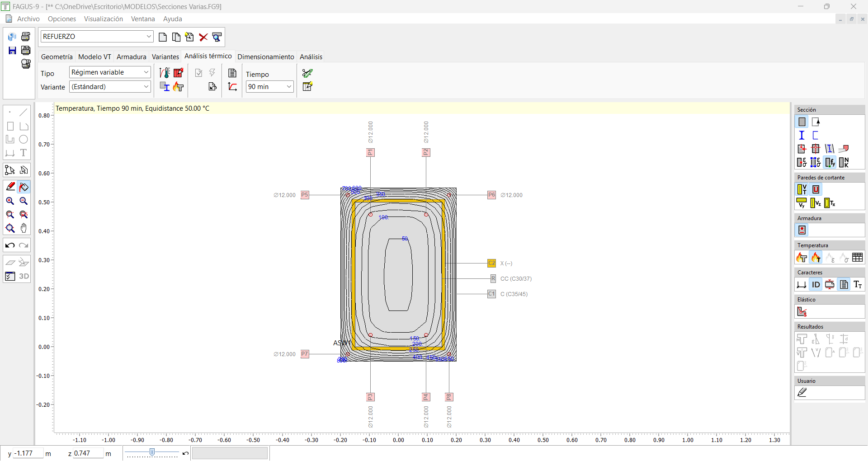
Task: Open the Visualización menu
Action: pos(103,19)
